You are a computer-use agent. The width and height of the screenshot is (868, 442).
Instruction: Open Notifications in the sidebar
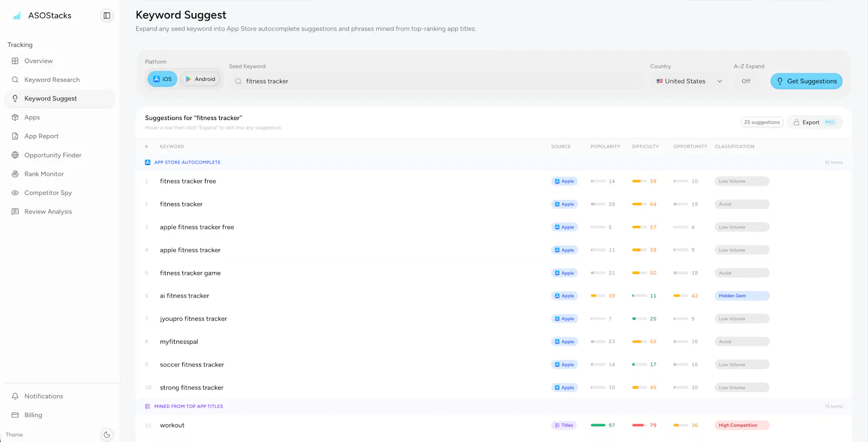tap(60, 396)
